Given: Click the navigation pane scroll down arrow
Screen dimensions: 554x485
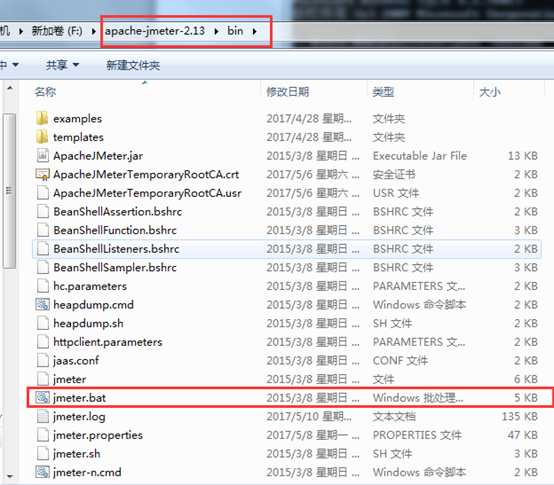Looking at the screenshot, I should pos(10,477).
